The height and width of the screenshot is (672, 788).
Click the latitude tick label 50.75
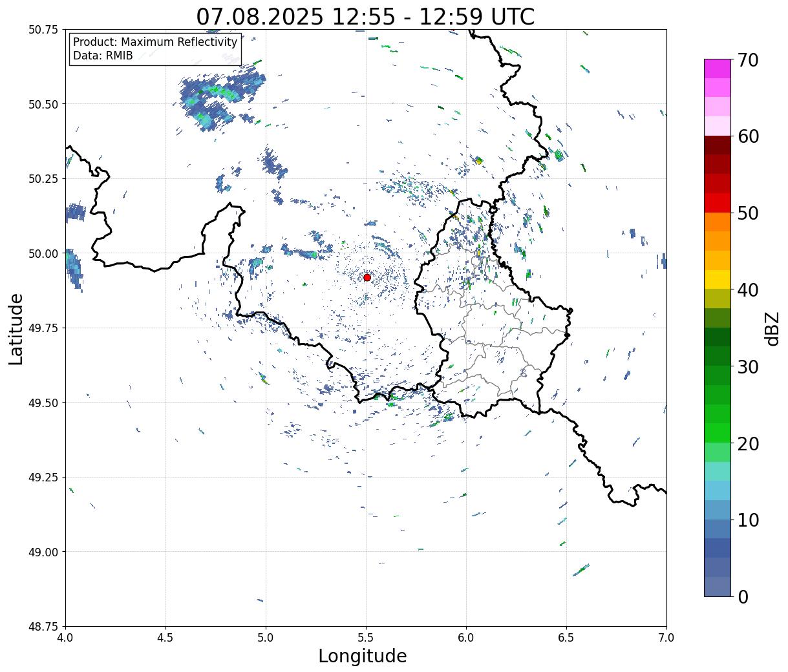point(43,30)
